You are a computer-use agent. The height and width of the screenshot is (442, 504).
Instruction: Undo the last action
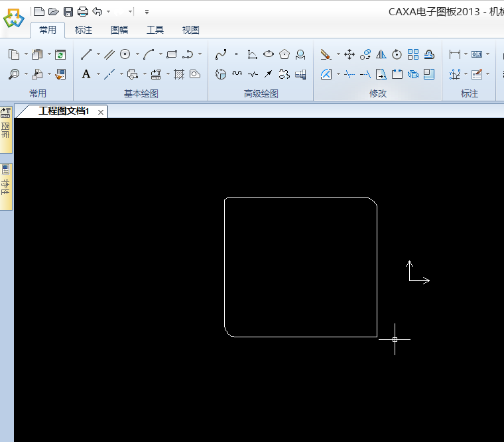[97, 12]
